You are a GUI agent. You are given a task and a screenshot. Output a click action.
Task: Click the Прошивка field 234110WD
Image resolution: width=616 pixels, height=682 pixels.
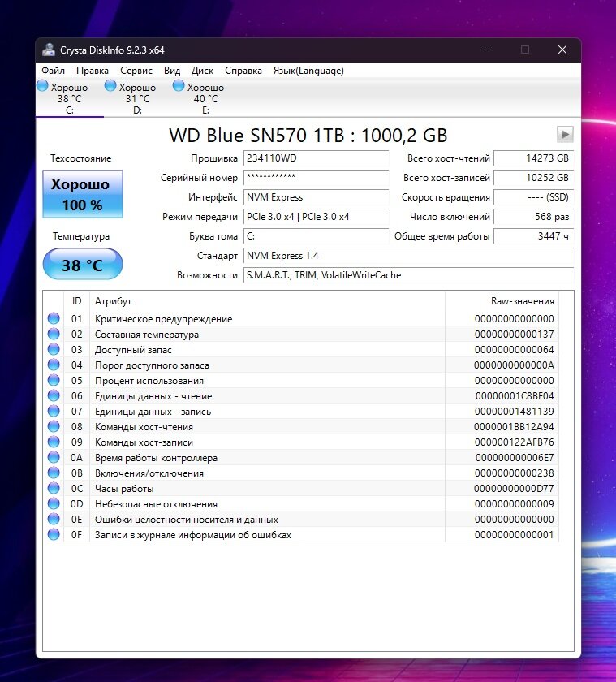coord(316,158)
